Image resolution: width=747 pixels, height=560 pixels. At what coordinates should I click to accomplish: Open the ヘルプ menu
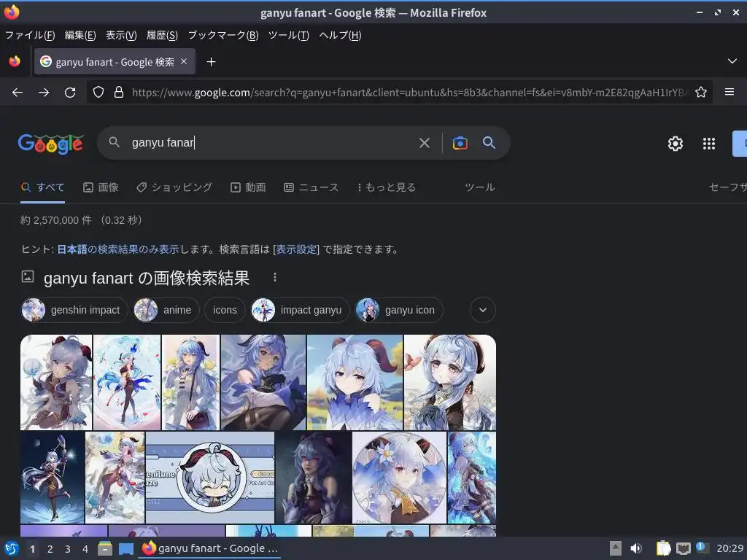[x=340, y=35]
